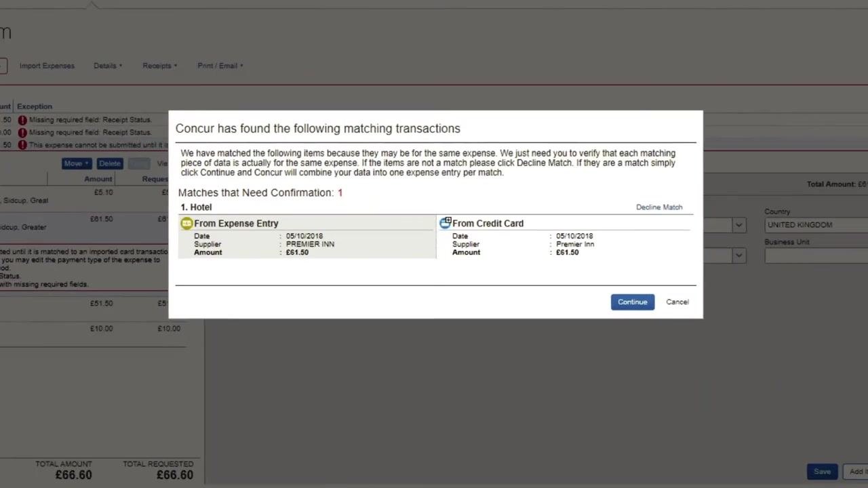This screenshot has height=488, width=868.
Task: Select the £51.50 amount in the expense list
Action: pos(102,304)
